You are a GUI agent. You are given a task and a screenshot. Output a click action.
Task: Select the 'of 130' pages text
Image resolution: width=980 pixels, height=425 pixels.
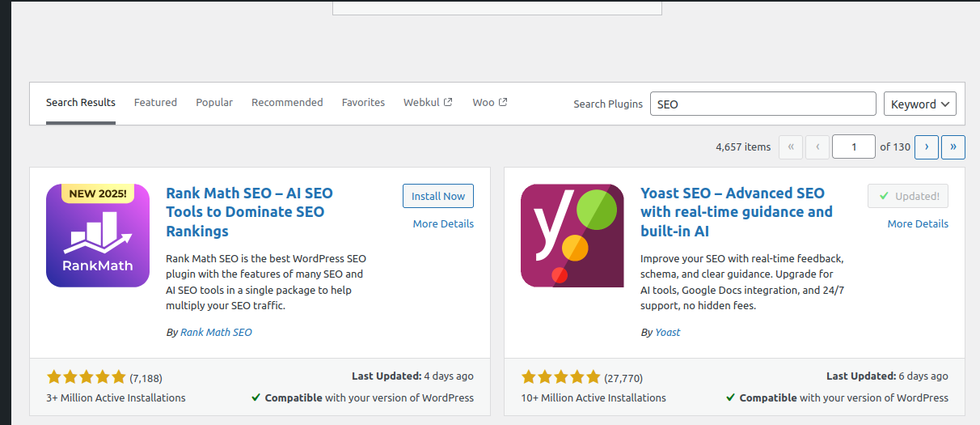coord(895,147)
